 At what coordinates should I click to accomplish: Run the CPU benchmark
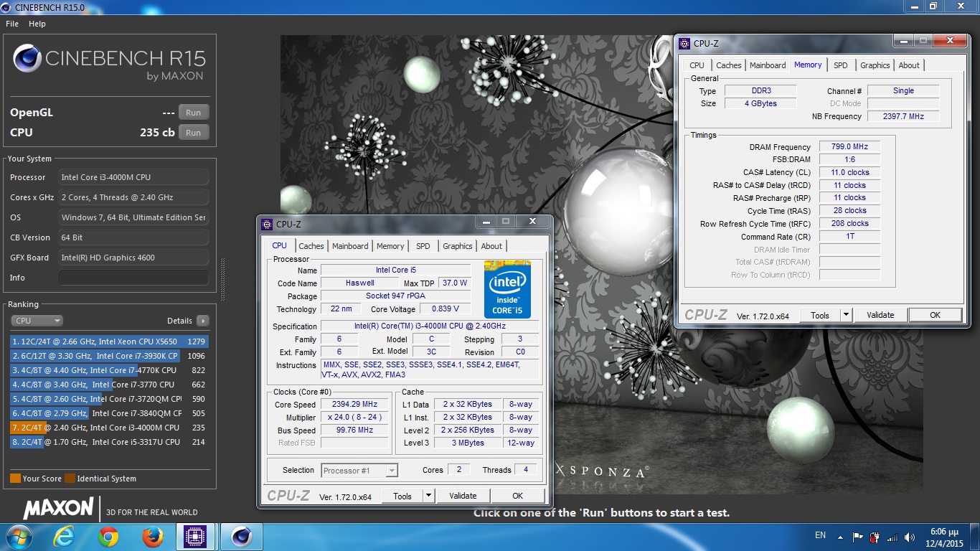pyautogui.click(x=194, y=133)
